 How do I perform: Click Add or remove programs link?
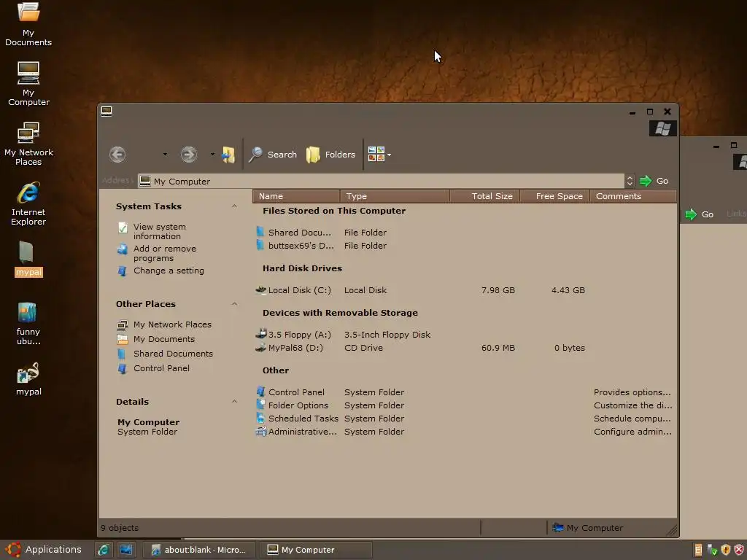click(x=164, y=253)
